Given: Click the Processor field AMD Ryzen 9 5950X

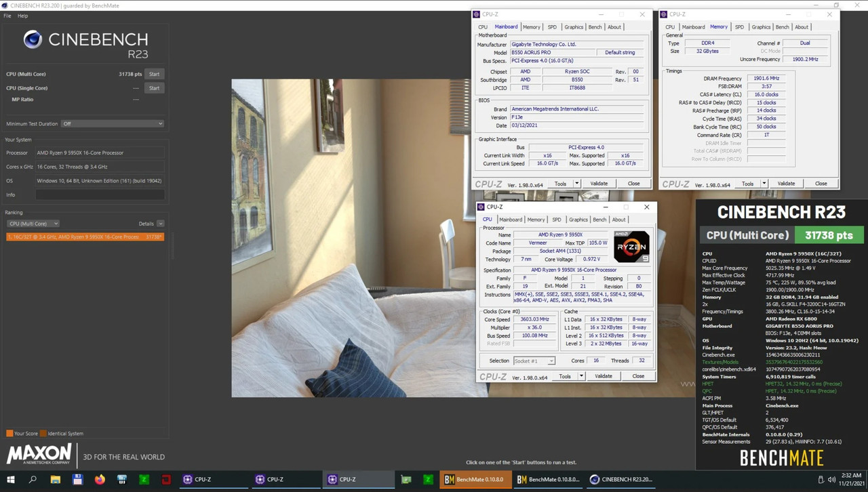Looking at the screenshot, I should [x=100, y=152].
